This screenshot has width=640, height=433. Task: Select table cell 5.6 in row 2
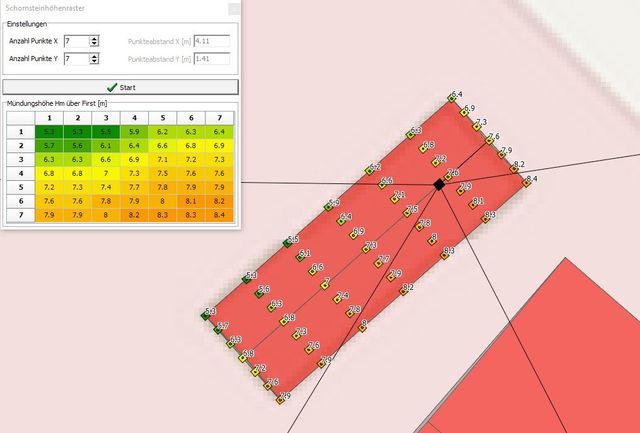[x=78, y=146]
